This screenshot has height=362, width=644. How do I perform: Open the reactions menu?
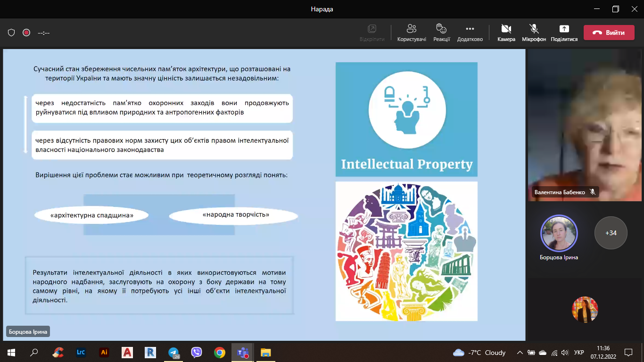tap(441, 33)
